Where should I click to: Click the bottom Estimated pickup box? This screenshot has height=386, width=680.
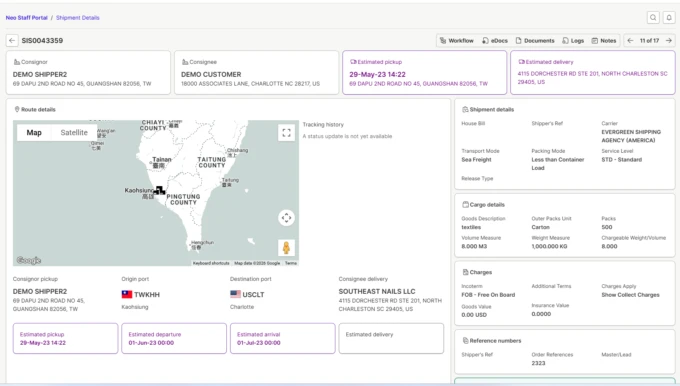[x=65, y=338]
